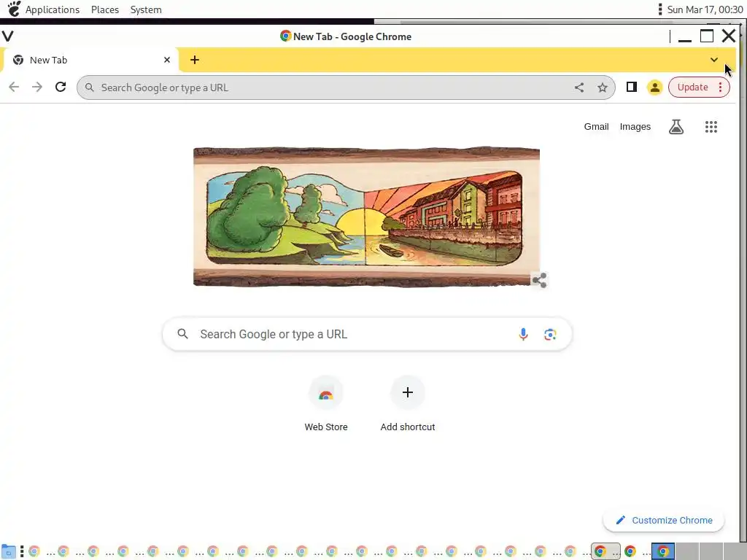The height and width of the screenshot is (560, 747).
Task: Open the Chrome three-dot menu next to Update
Action: [x=720, y=87]
